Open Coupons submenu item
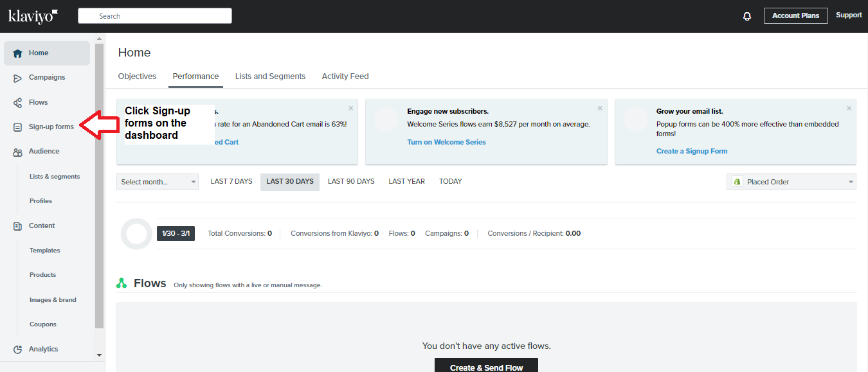The height and width of the screenshot is (372, 868). click(43, 324)
